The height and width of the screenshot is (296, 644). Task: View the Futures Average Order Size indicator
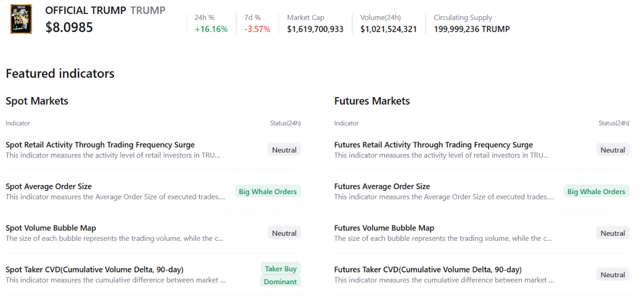pos(382,187)
